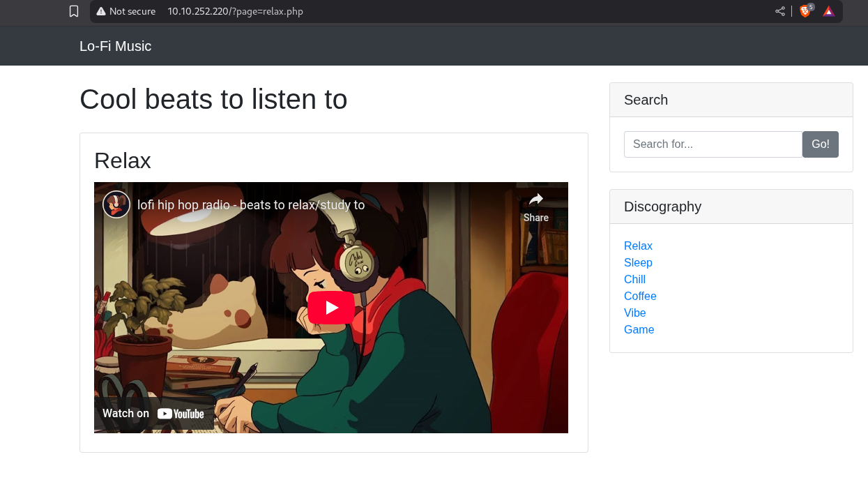
Task: Click the Relax card heading
Action: (x=123, y=160)
